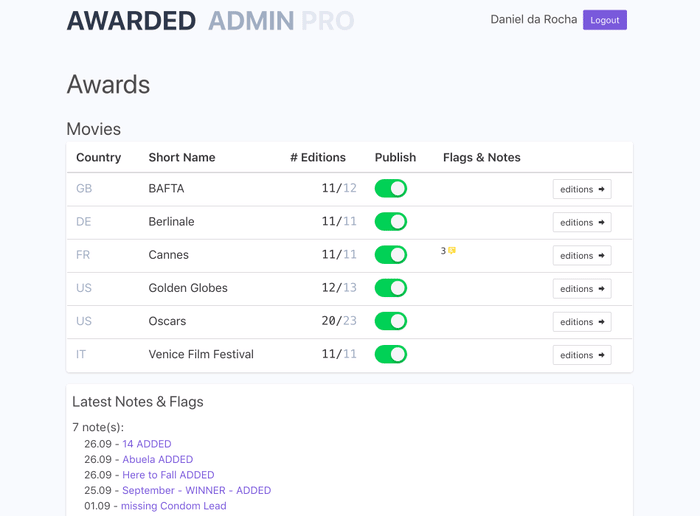
Task: Switch off the Golden Globes publish toggle
Action: pyautogui.click(x=391, y=288)
